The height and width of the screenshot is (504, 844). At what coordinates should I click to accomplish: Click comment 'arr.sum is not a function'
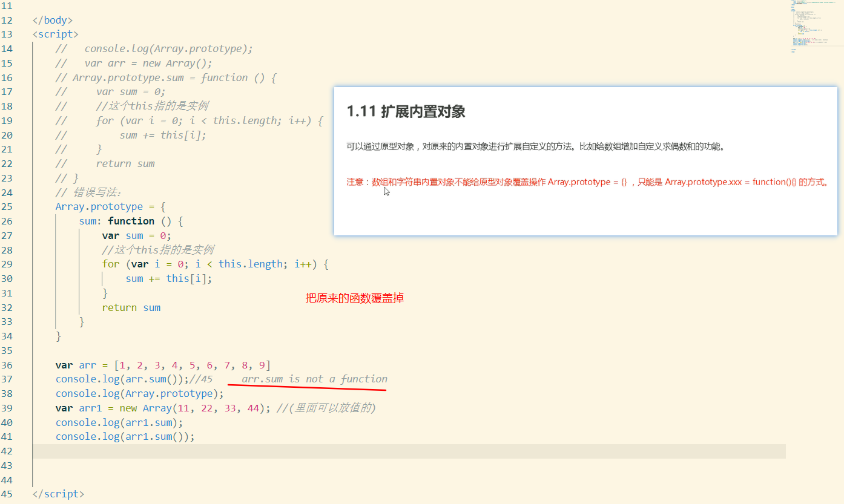click(314, 379)
